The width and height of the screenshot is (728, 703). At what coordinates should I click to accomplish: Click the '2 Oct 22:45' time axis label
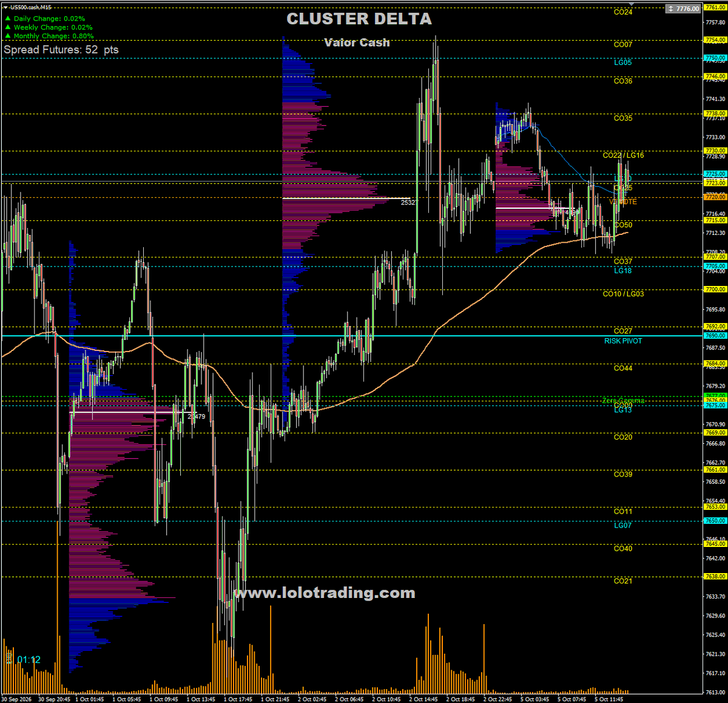(x=497, y=699)
